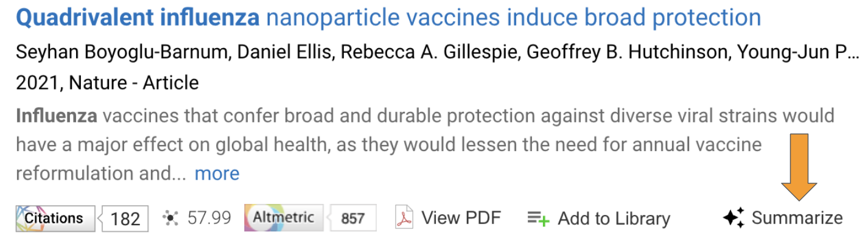Click the field citation ratio dots icon
868x246 pixels.
[x=171, y=218]
